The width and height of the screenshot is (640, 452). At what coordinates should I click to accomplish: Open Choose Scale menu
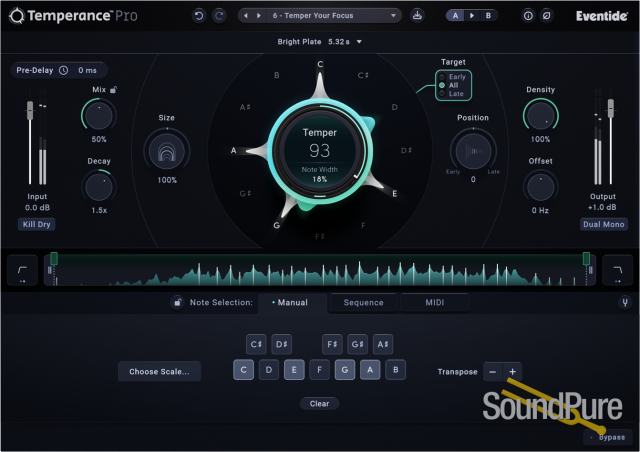click(159, 372)
